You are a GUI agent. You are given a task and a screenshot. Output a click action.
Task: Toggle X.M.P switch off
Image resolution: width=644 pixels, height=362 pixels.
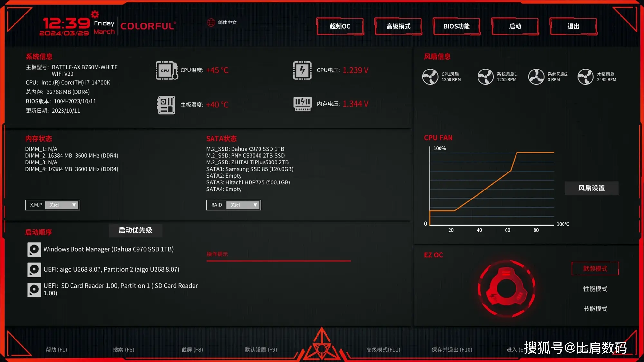[62, 204]
